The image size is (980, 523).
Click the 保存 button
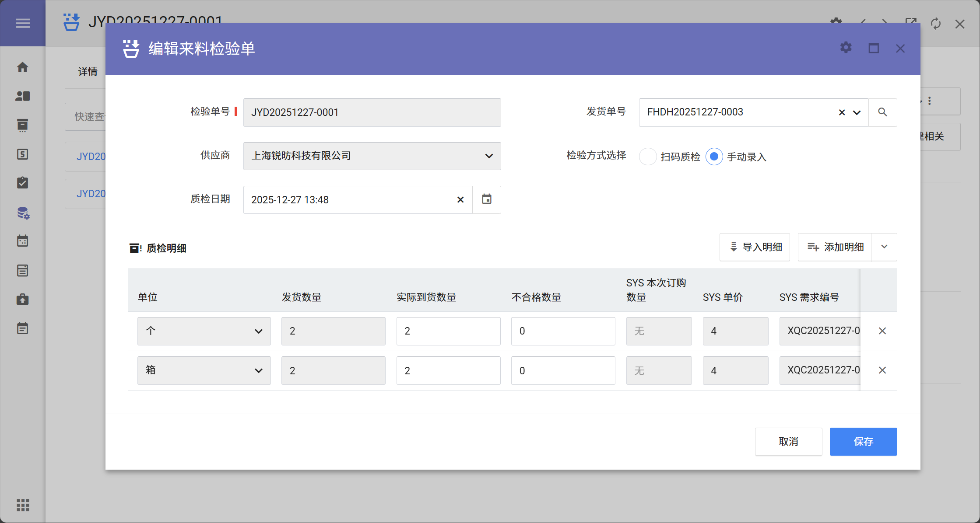coord(863,442)
